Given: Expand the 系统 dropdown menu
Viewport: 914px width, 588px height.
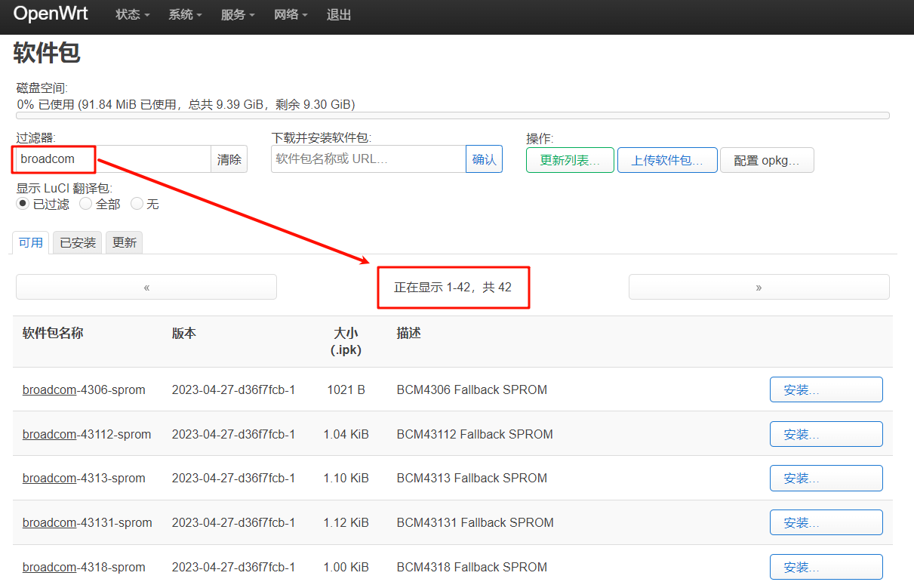Looking at the screenshot, I should (185, 15).
